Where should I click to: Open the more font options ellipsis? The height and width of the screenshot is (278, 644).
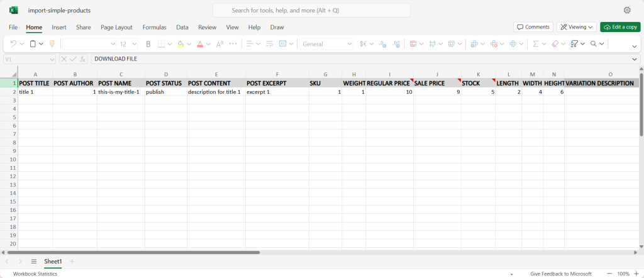coord(233,43)
